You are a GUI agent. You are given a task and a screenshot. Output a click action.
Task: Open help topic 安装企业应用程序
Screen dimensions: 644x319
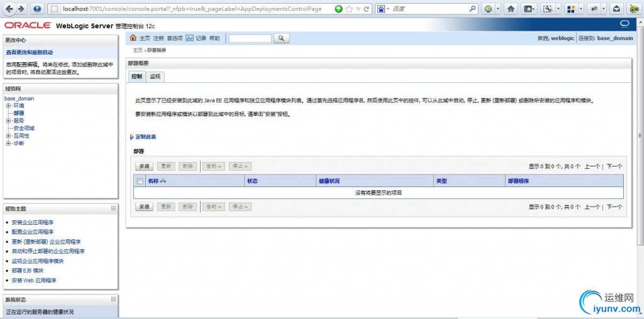click(x=33, y=222)
